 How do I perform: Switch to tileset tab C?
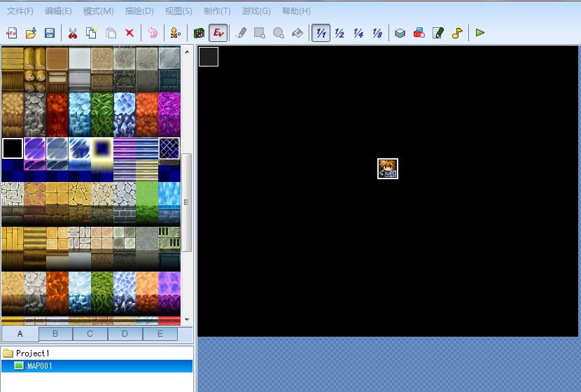90,334
